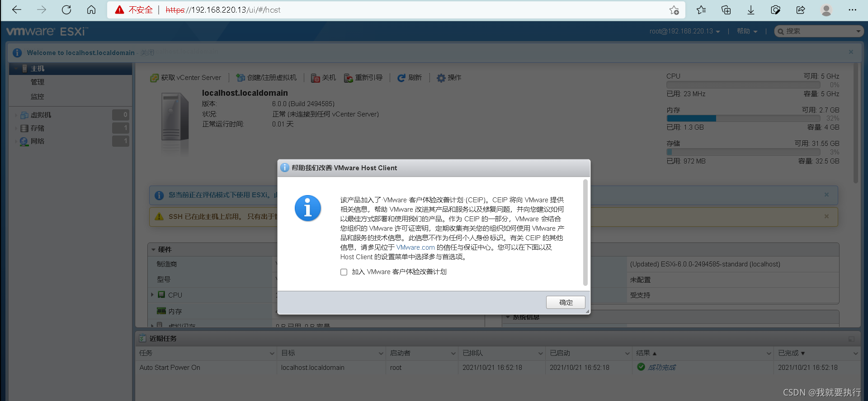Click the 关机 shutdown toolbar item

click(323, 78)
